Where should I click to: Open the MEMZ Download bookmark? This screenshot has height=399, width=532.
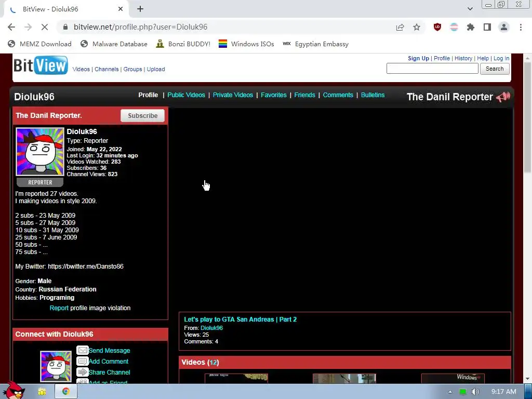click(39, 44)
